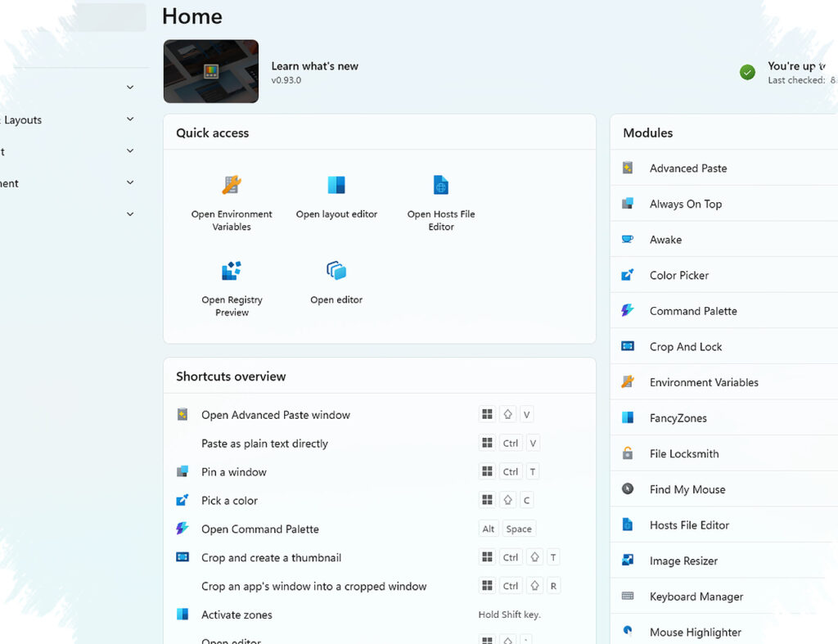This screenshot has width=838, height=644.
Task: Click the Hosts File Editor module label
Action: [689, 525]
